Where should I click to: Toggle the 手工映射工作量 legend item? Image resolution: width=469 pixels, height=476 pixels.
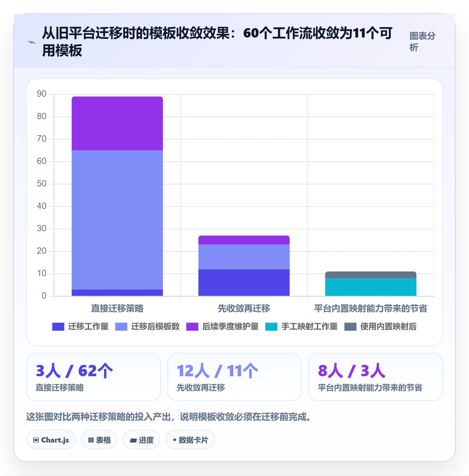(301, 326)
